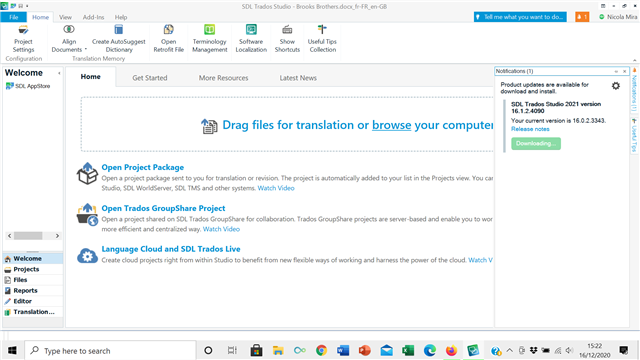This screenshot has height=360, width=640.
Task: Open the Nicola Mira user account
Action: click(x=618, y=17)
